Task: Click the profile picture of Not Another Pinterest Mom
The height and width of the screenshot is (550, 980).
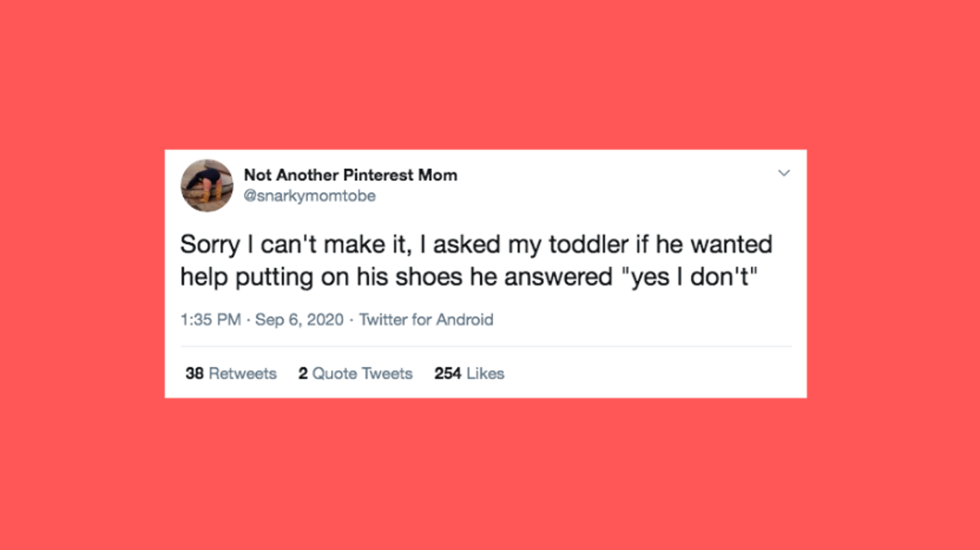Action: pyautogui.click(x=206, y=185)
